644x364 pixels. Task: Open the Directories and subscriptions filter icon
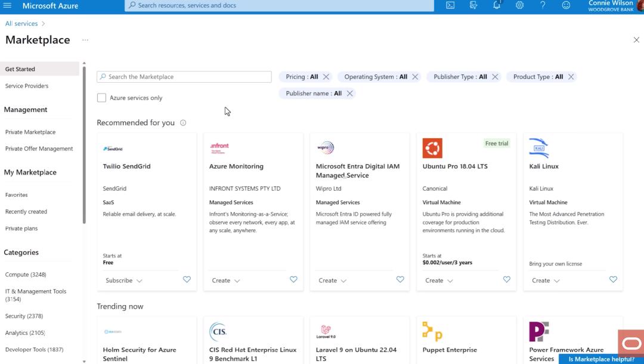tap(473, 5)
